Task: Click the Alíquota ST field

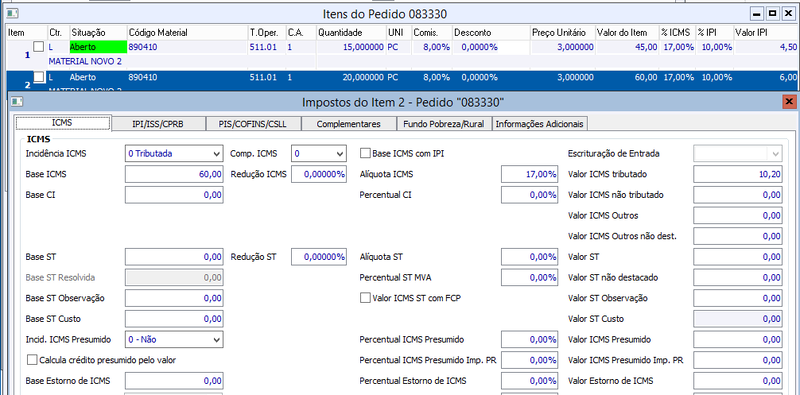Action: (x=530, y=257)
